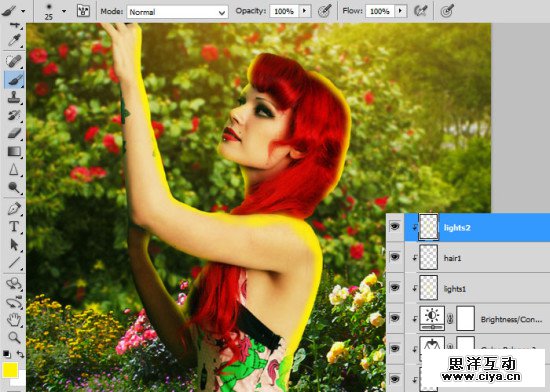This screenshot has width=550, height=392.
Task: Hide the hair1 layer
Action: point(395,257)
